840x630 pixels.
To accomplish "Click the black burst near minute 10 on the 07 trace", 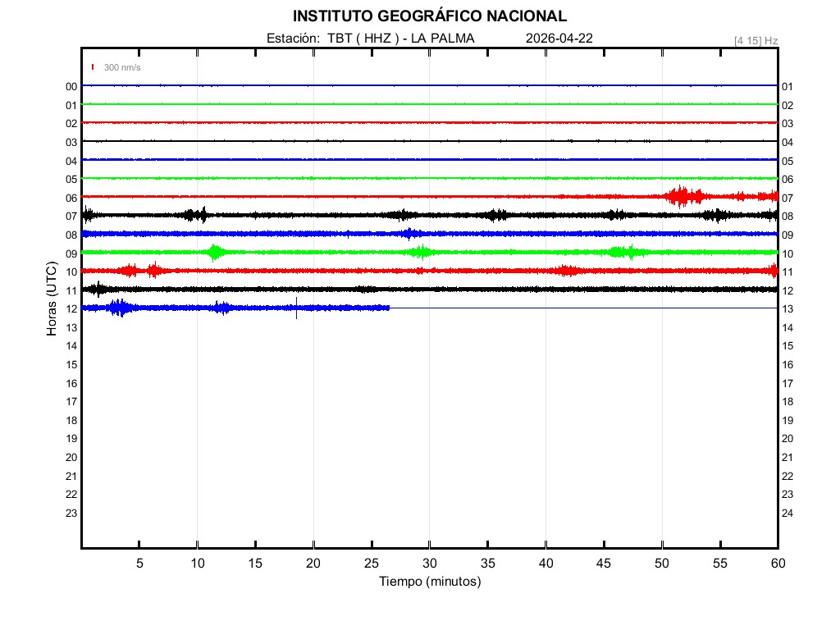I will (197, 215).
